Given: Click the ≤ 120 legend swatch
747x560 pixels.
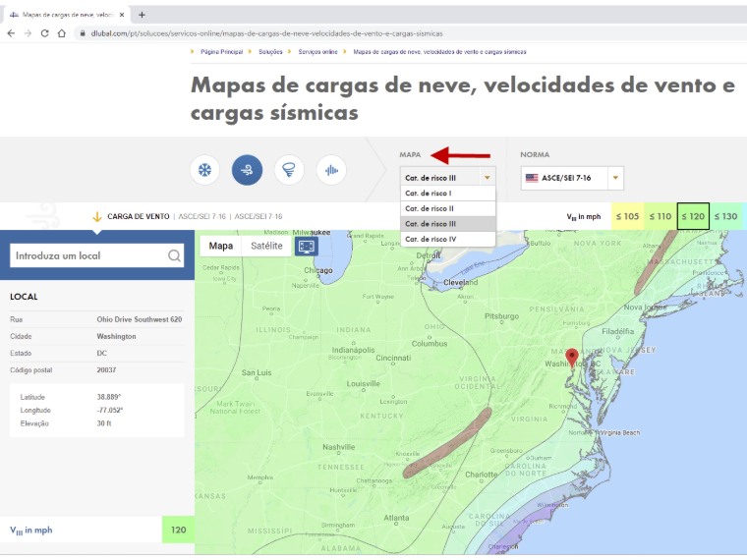Looking at the screenshot, I should click(693, 216).
